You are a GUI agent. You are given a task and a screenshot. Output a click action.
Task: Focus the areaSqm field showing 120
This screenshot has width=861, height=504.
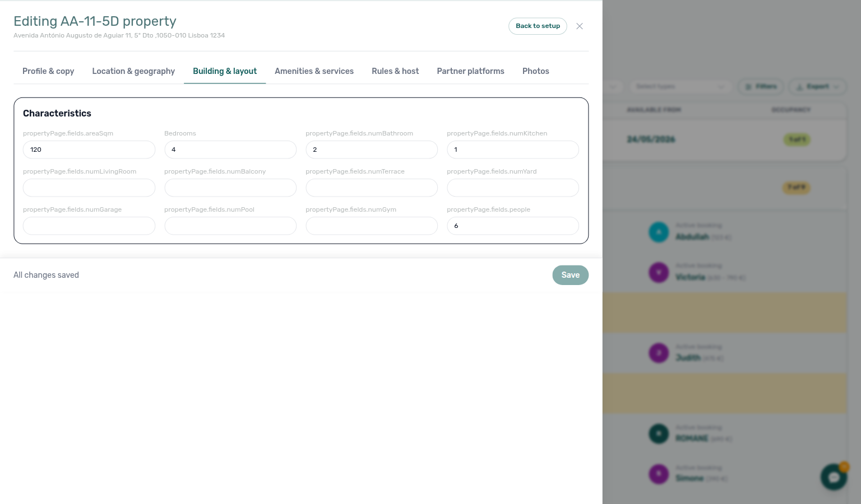point(89,150)
